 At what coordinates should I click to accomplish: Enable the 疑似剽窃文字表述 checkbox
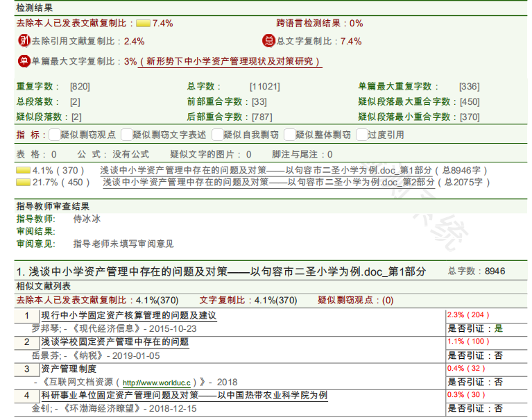pos(126,135)
